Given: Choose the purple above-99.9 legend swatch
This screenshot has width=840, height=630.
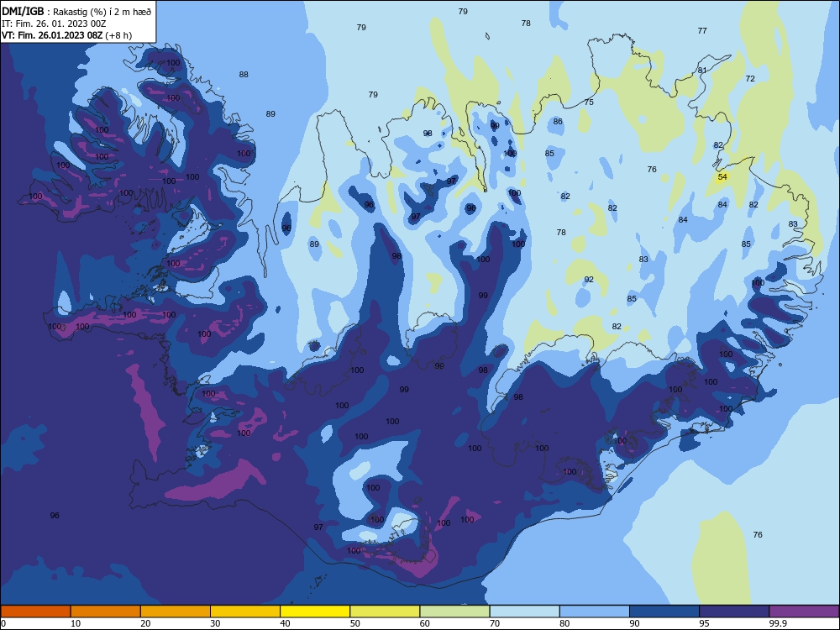Looking at the screenshot, I should [x=804, y=612].
